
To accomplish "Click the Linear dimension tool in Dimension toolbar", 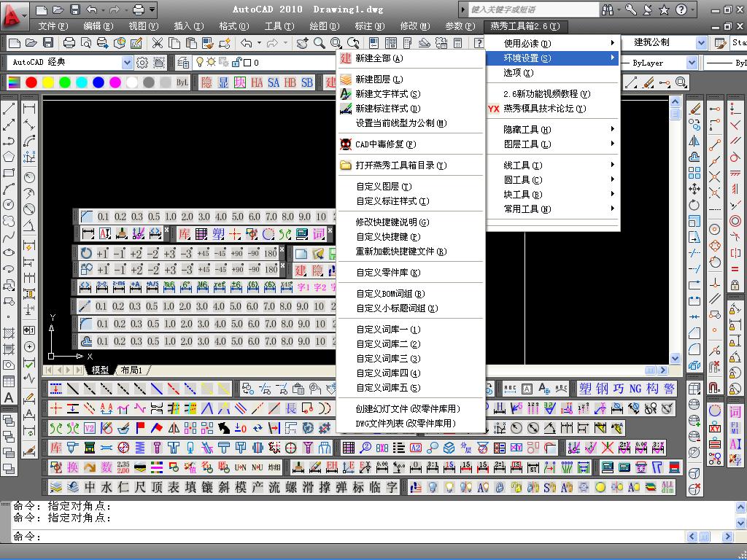I will [x=29, y=109].
